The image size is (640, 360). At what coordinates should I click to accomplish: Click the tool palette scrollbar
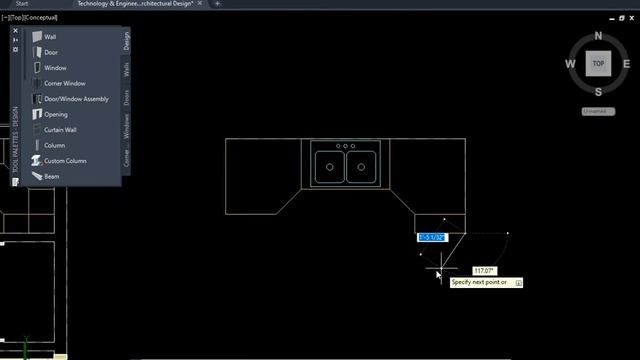[x=24, y=55]
